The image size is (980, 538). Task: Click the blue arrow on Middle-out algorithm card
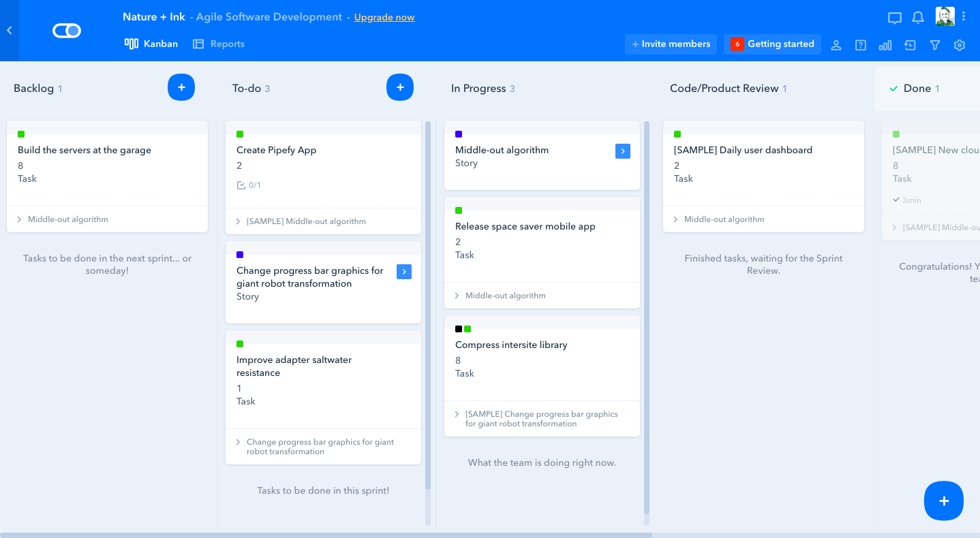click(x=623, y=151)
